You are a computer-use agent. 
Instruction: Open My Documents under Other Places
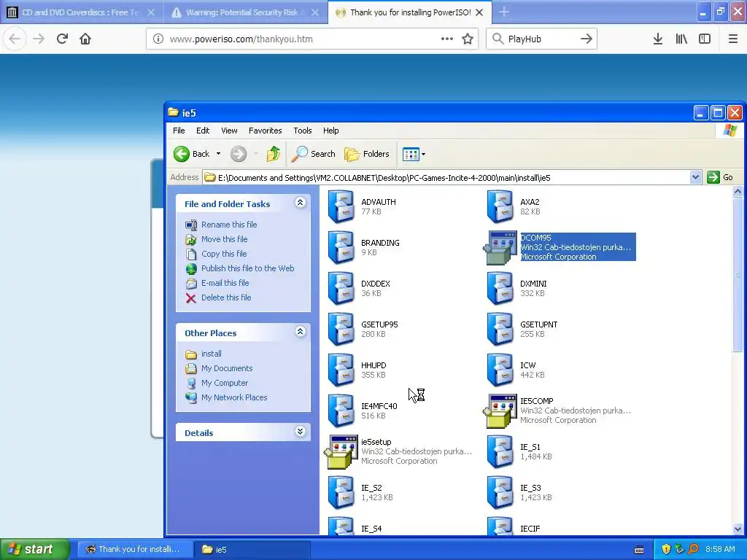coord(227,368)
